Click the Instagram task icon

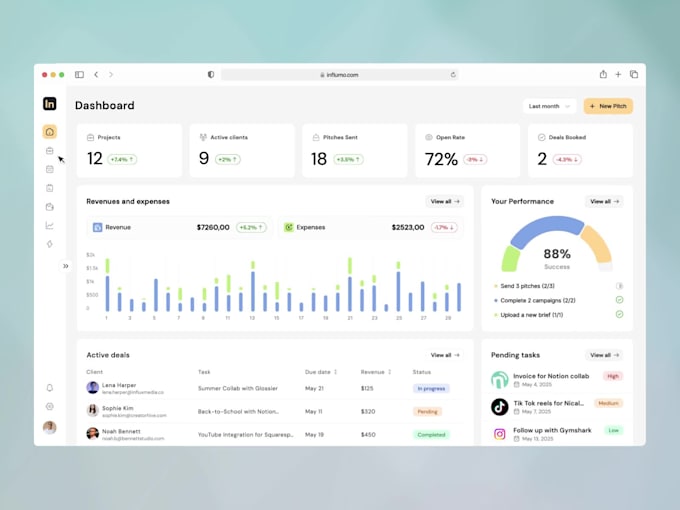500,434
